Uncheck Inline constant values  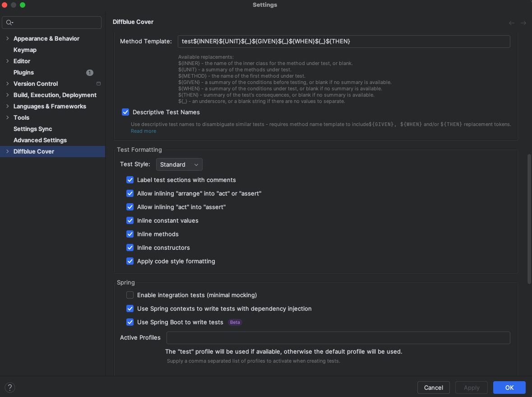click(x=130, y=220)
